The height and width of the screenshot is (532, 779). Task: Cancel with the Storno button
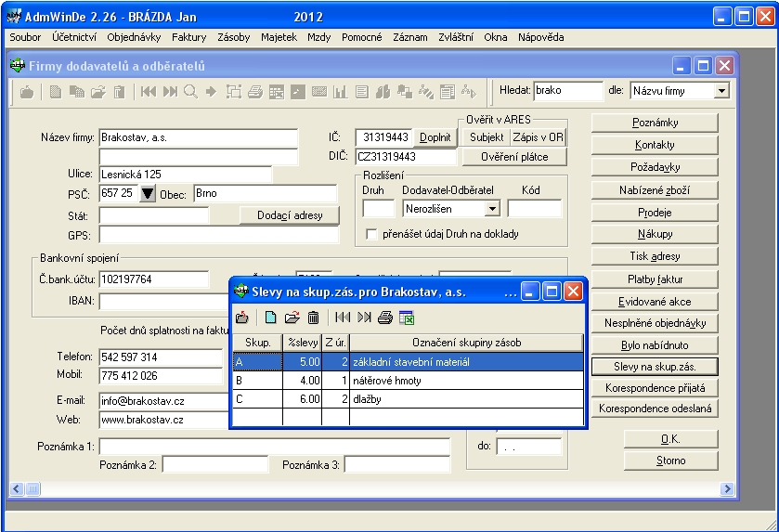click(670, 461)
